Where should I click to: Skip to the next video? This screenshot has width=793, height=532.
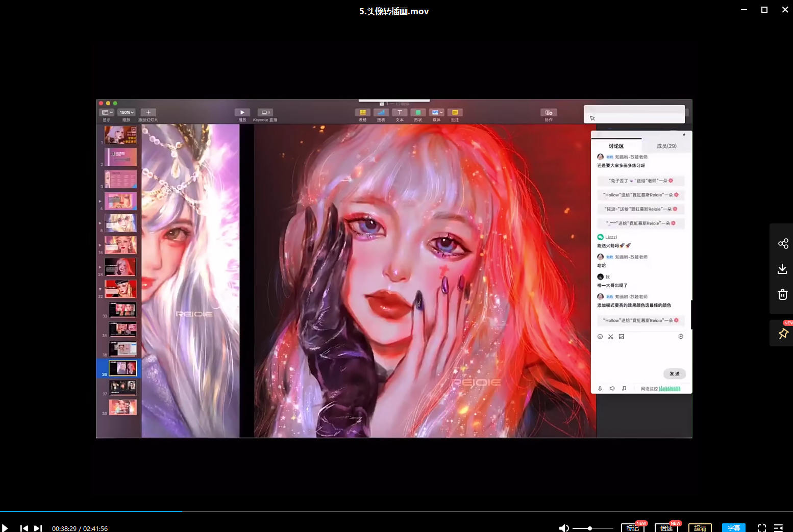click(x=38, y=528)
